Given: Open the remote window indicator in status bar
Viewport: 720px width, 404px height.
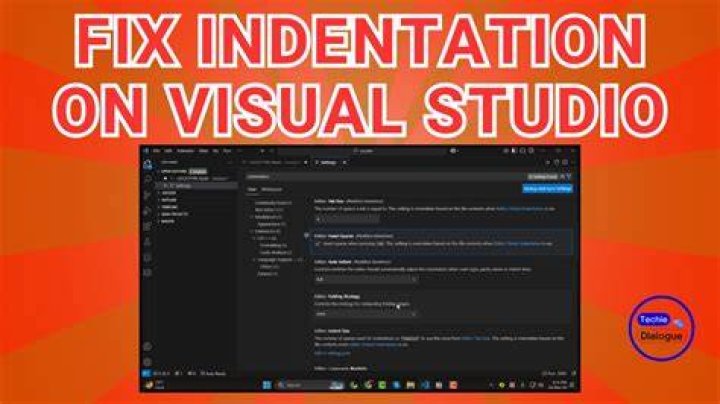Looking at the screenshot, I should point(146,374).
